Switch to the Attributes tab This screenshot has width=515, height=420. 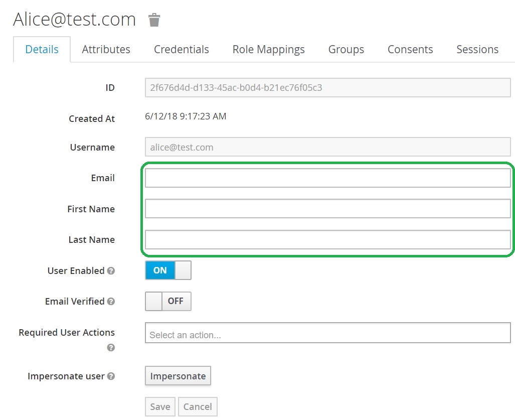click(106, 50)
